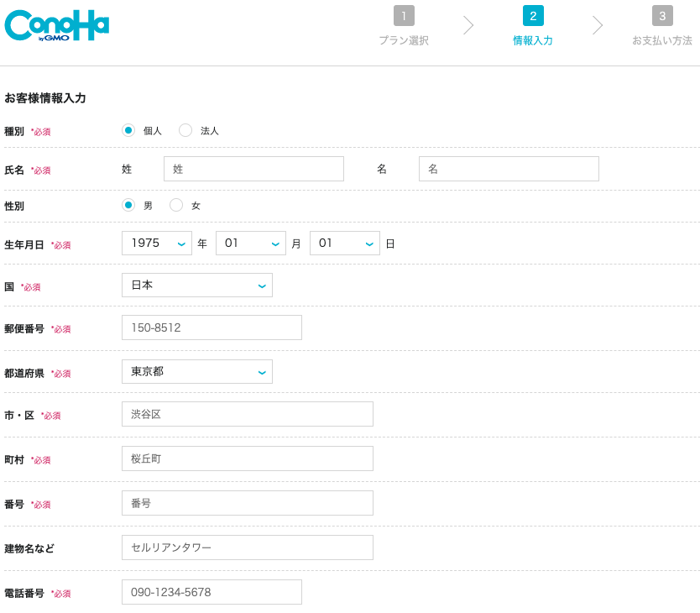Click the ConoHa by GMO logo
The height and width of the screenshot is (613, 700).
56,25
